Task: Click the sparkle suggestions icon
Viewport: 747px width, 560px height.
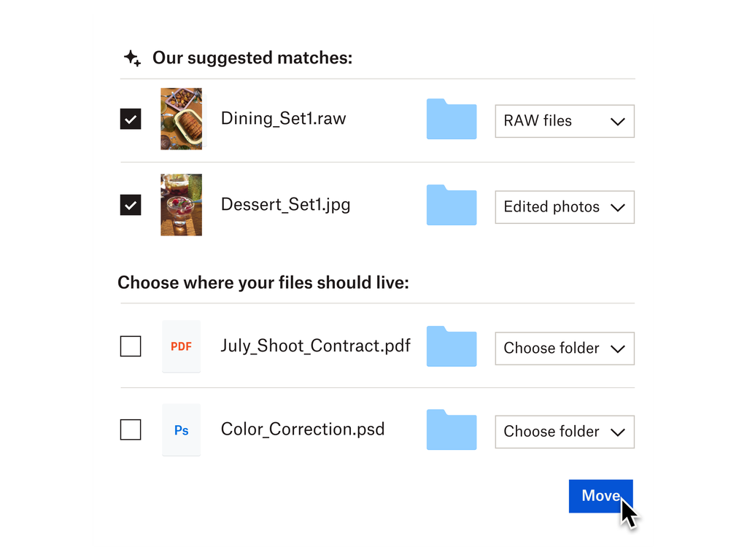Action: coord(131,56)
